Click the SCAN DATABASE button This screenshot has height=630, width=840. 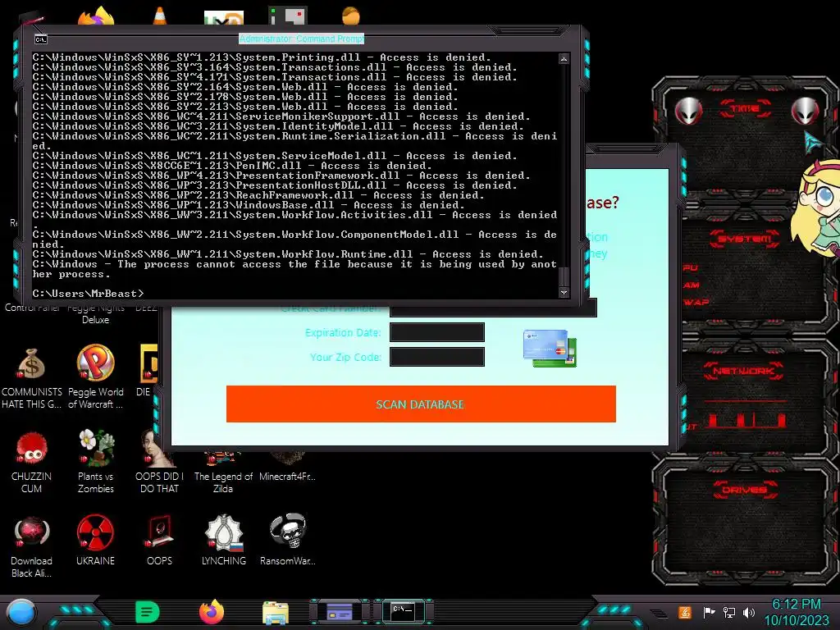(421, 404)
